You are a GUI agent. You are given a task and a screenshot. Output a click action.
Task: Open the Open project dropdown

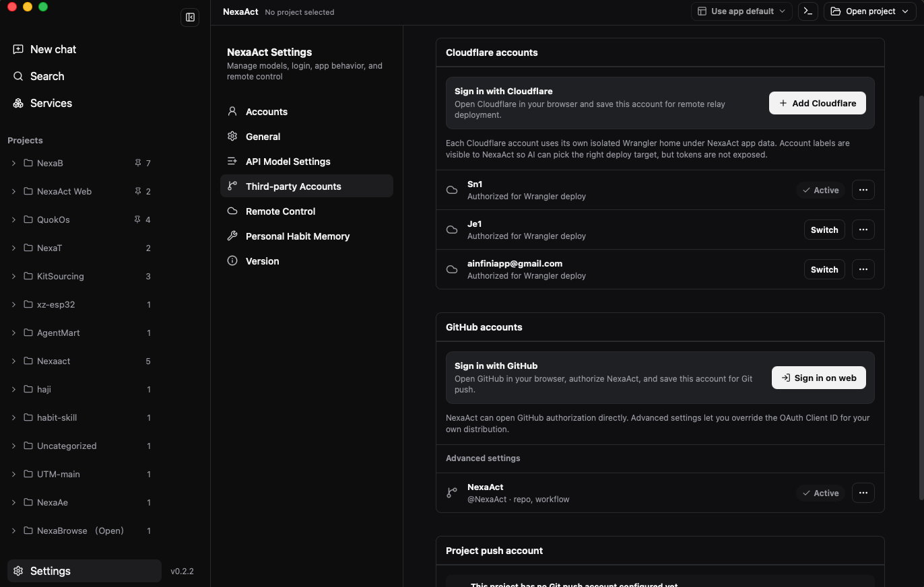(870, 11)
